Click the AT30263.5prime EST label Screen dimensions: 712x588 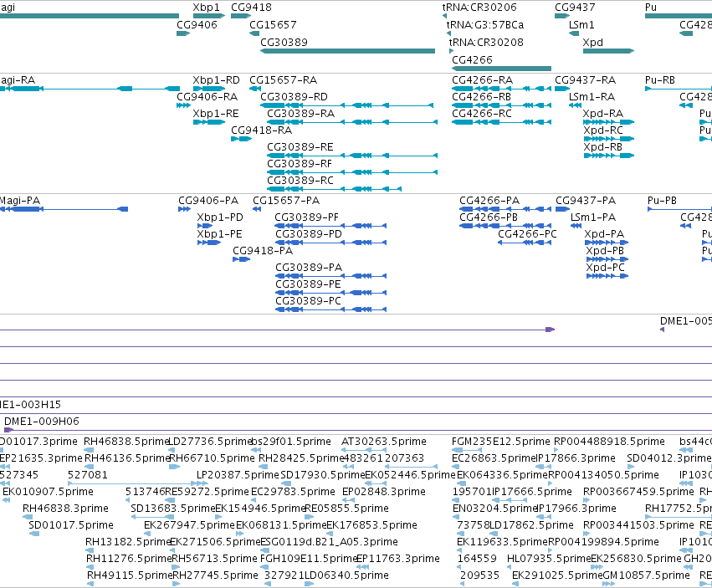click(384, 442)
